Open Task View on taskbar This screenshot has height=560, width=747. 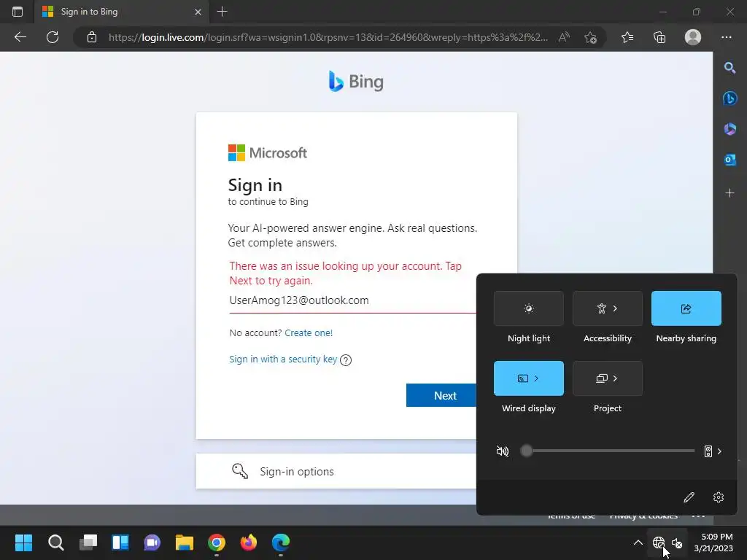[88, 542]
